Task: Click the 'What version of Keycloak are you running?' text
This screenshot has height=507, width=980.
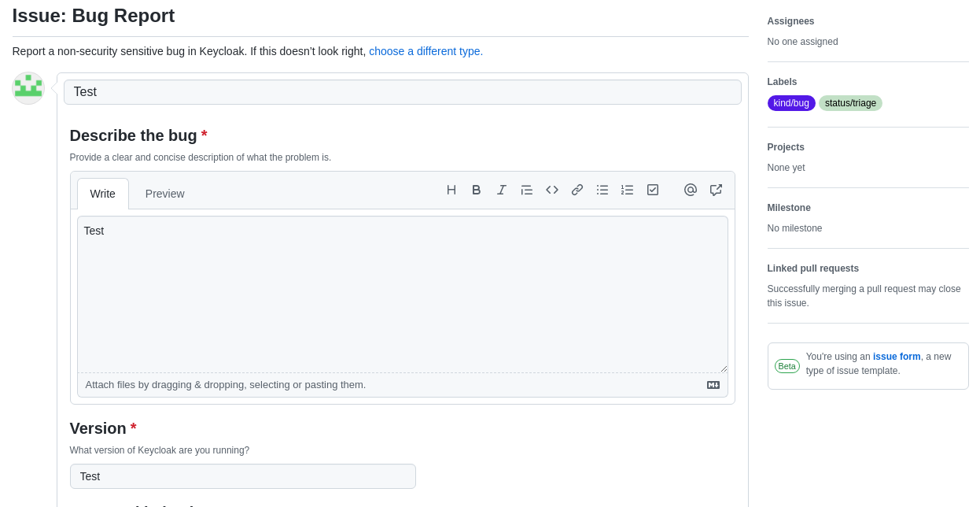Action: pyautogui.click(x=160, y=450)
